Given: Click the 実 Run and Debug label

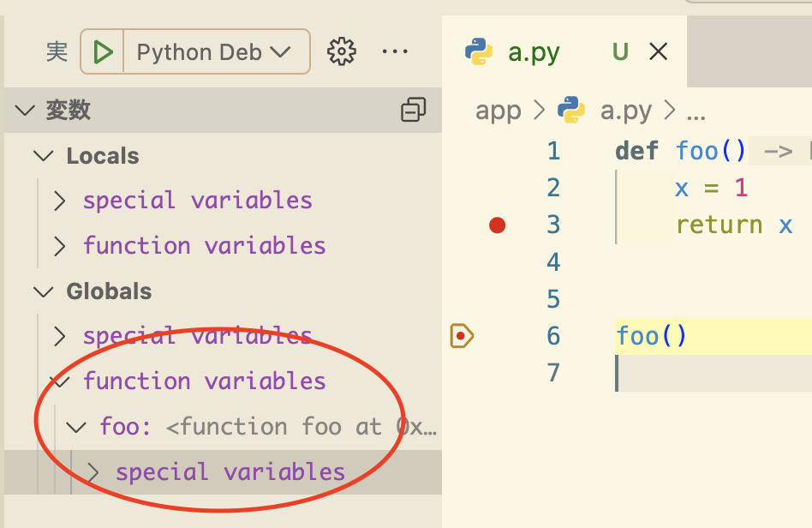Looking at the screenshot, I should coord(57,52).
